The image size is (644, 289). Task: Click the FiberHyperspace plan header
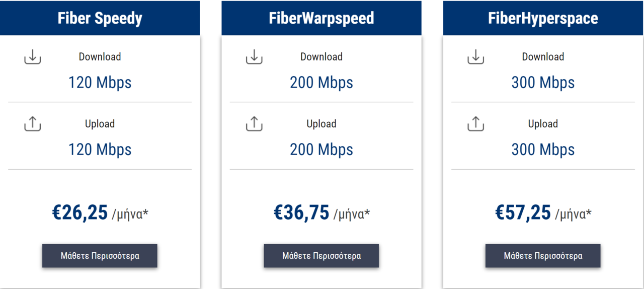(x=543, y=18)
